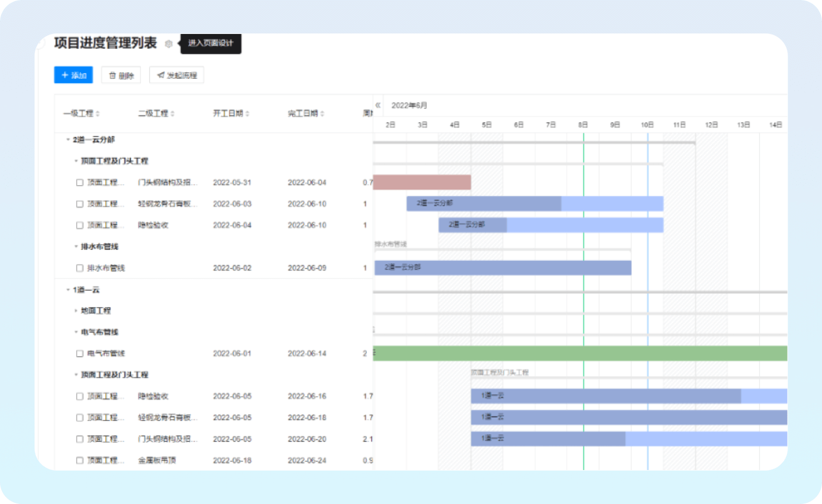Click the green 电气布管线 Gantt progress bar
The width and height of the screenshot is (822, 504).
580,353
